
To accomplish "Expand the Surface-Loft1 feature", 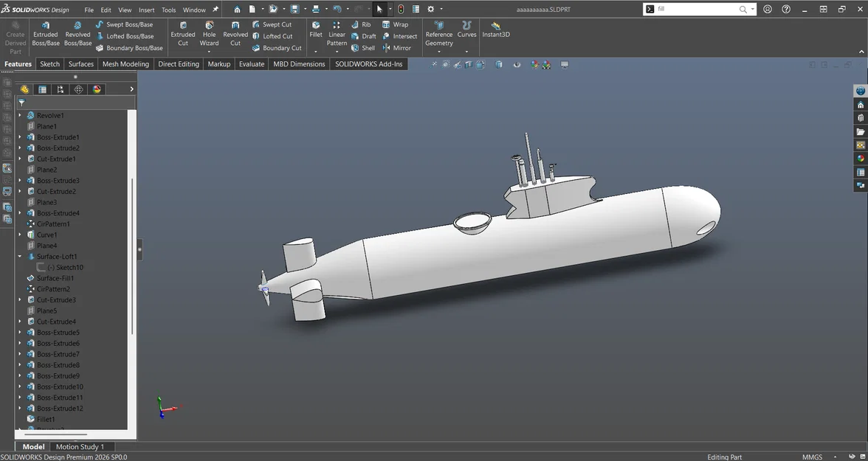I will coord(19,256).
